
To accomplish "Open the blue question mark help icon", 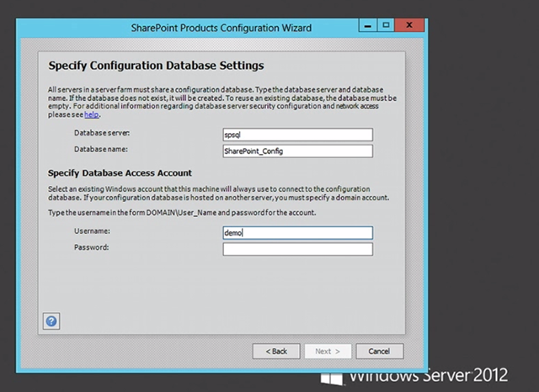I will tap(51, 321).
